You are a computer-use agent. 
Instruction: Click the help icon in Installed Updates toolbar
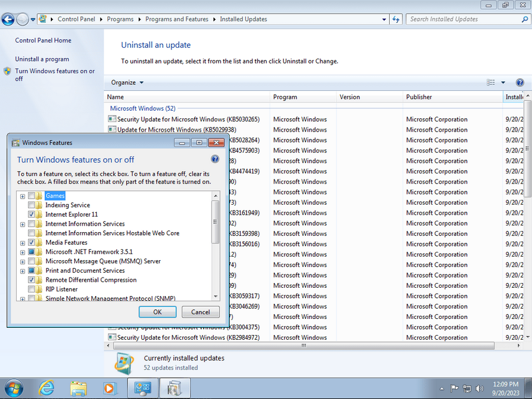pos(520,83)
